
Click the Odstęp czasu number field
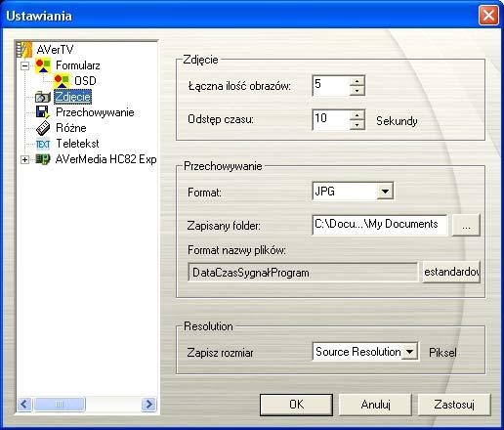(331, 120)
